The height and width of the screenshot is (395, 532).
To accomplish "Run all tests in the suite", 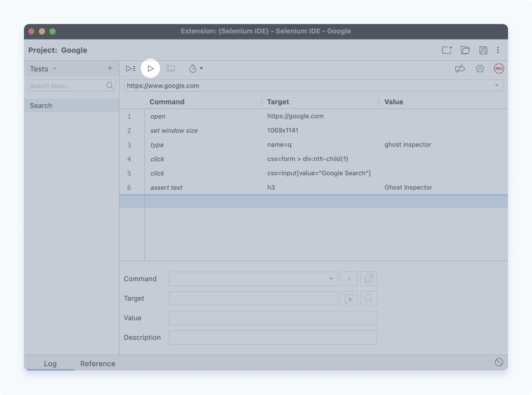I will (130, 68).
